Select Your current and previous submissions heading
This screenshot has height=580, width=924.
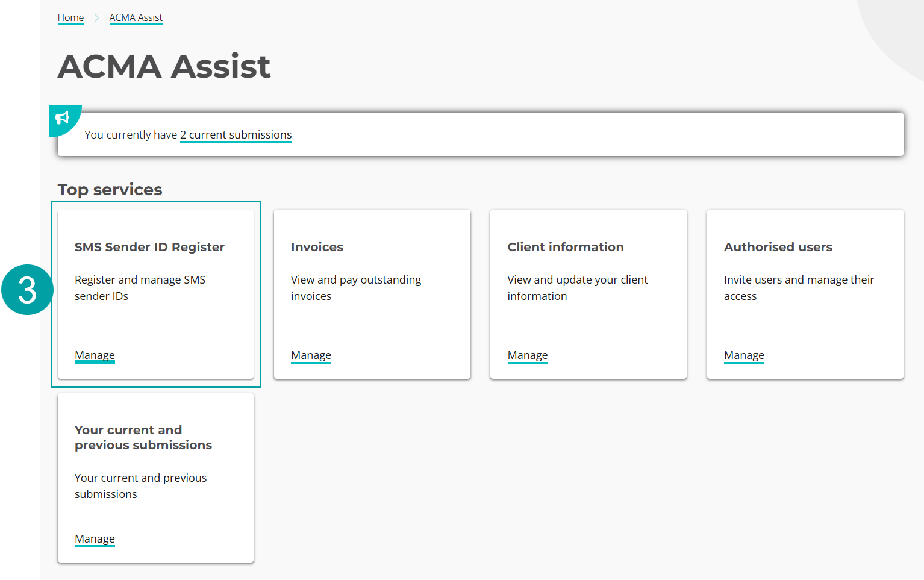(143, 438)
